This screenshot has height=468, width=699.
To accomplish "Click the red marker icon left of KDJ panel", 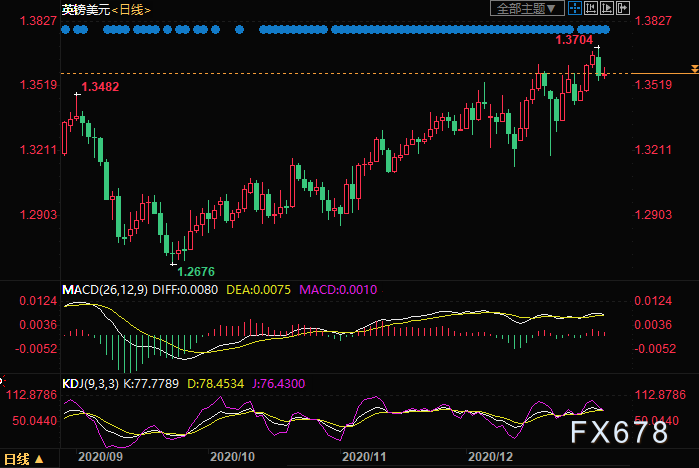I will tap(3, 381).
